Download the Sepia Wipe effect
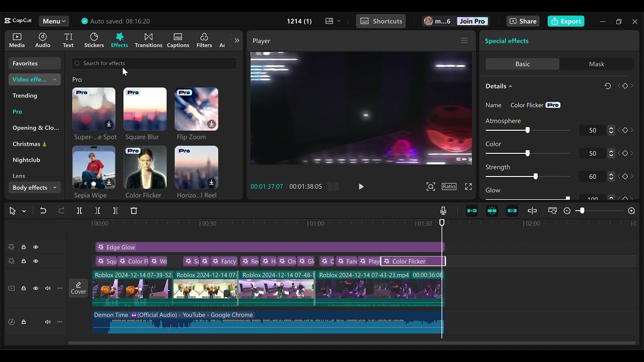Screen dimensions: 644x362 pyautogui.click(x=109, y=183)
